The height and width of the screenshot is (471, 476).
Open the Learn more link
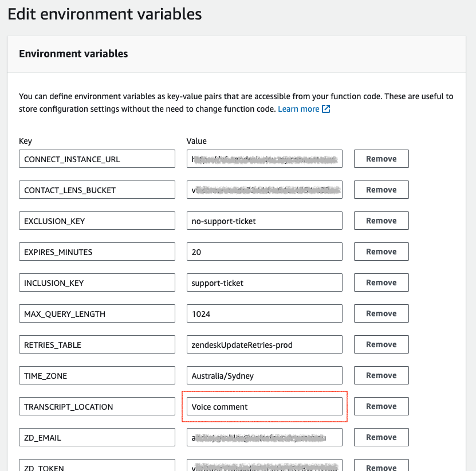(x=298, y=109)
